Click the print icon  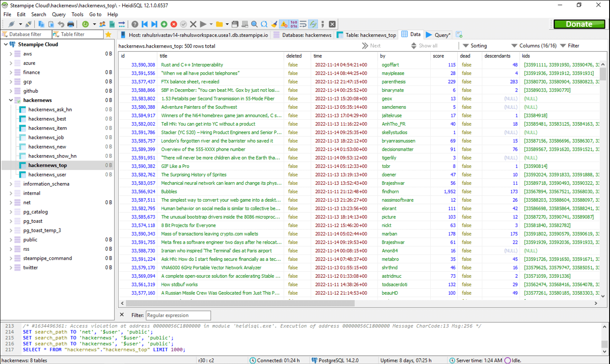(x=71, y=24)
